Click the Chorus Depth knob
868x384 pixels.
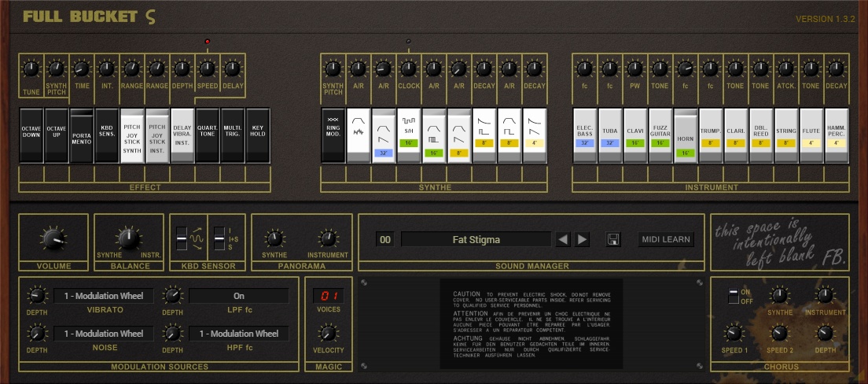point(825,333)
